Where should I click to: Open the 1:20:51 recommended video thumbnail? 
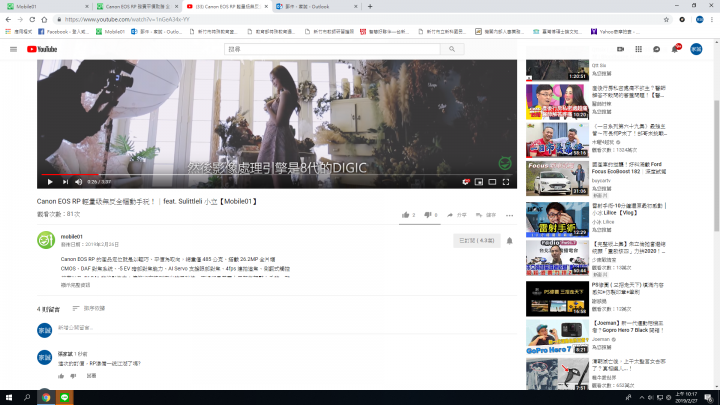[x=557, y=70]
